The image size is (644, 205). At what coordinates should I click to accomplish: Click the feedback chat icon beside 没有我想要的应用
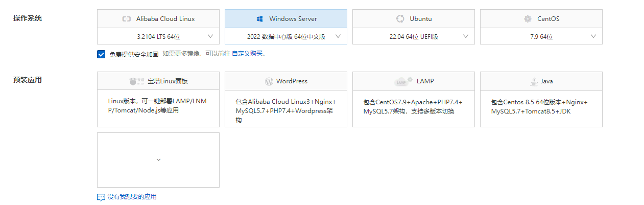pyautogui.click(x=101, y=197)
